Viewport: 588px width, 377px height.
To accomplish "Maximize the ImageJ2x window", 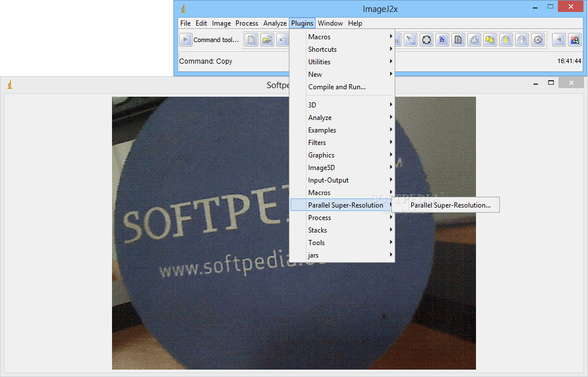I will click(x=550, y=7).
